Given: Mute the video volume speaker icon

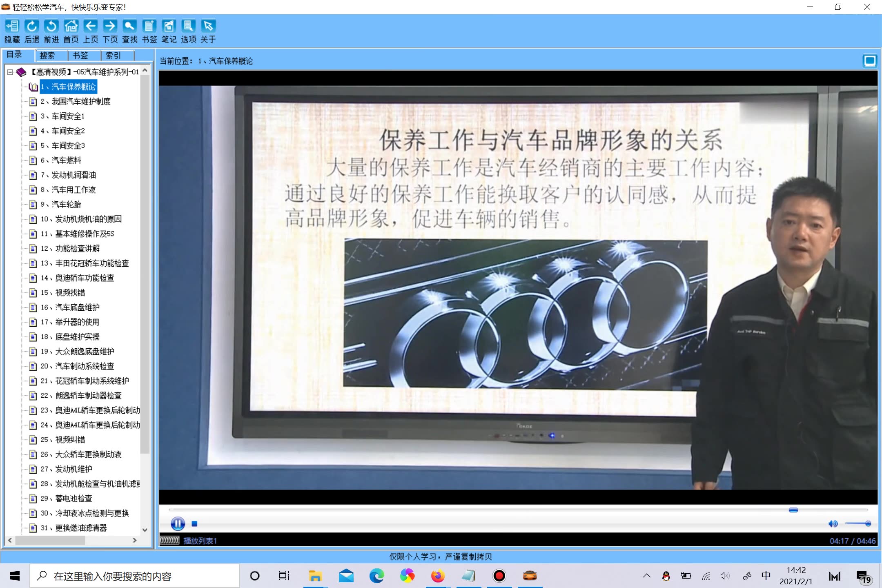Looking at the screenshot, I should pyautogui.click(x=833, y=523).
